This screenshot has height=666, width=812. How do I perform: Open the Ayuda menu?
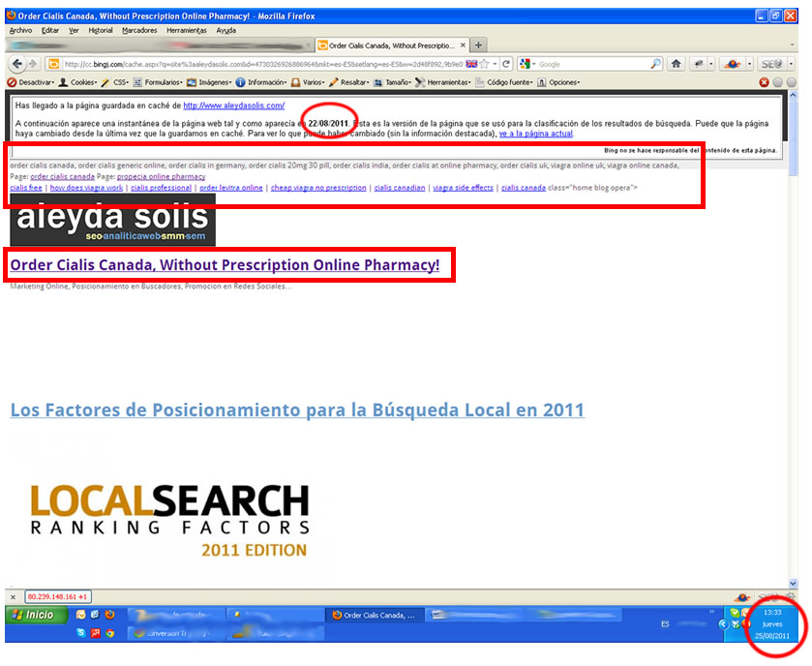[226, 31]
